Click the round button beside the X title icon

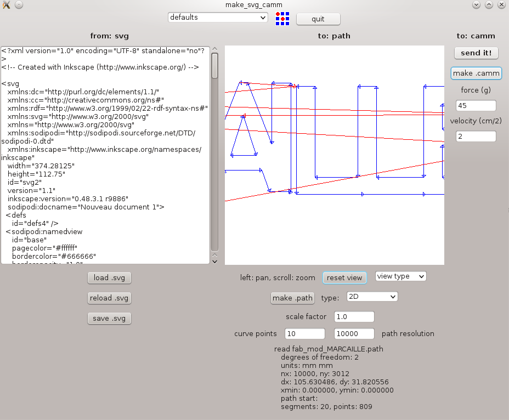point(18,5)
